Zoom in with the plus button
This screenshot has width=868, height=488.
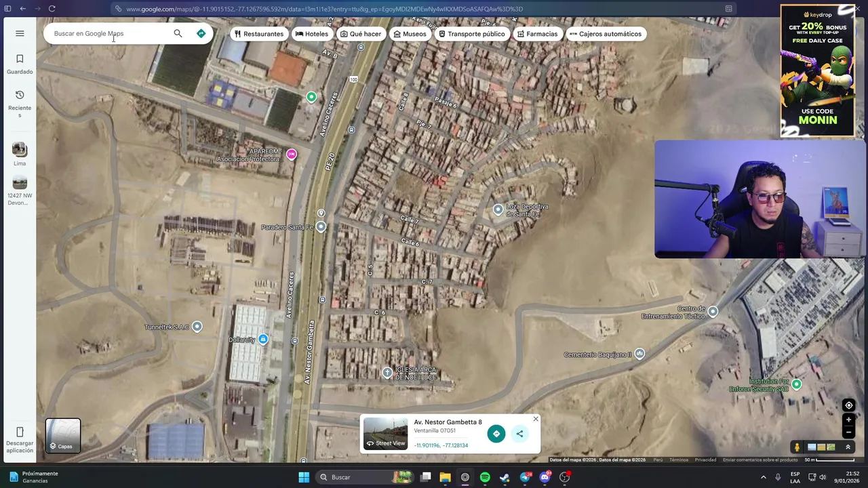848,420
